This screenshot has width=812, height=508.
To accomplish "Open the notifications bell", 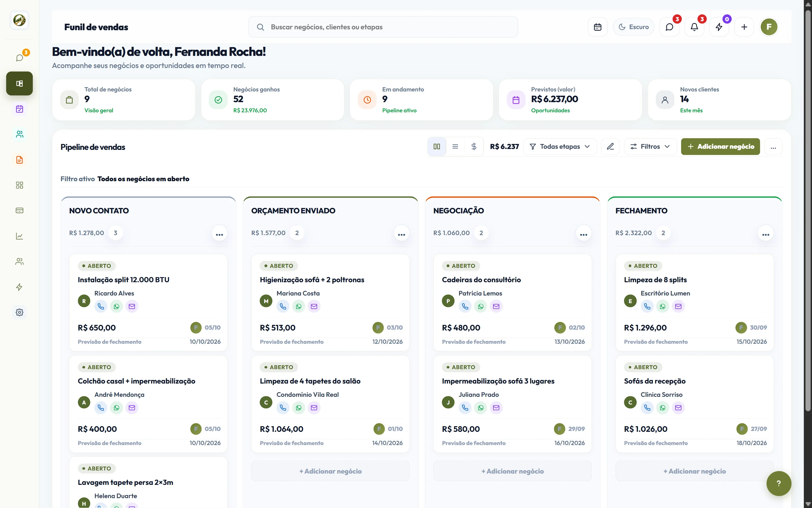I will click(x=694, y=27).
